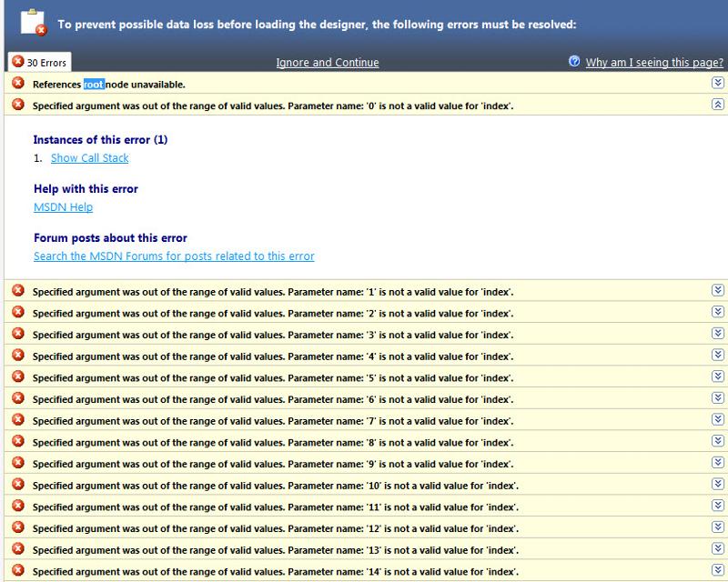
Task: Click the red error icon on the '4' index row
Action: coord(18,355)
